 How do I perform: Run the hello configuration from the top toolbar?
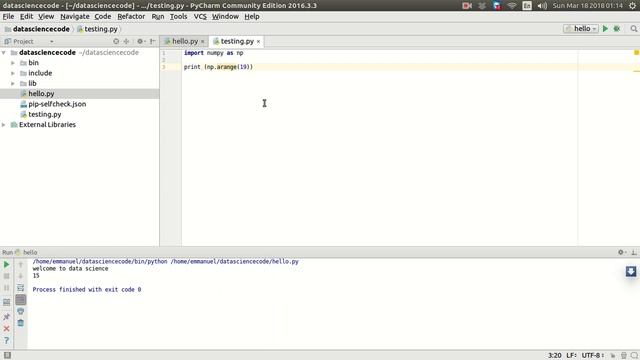(605, 29)
